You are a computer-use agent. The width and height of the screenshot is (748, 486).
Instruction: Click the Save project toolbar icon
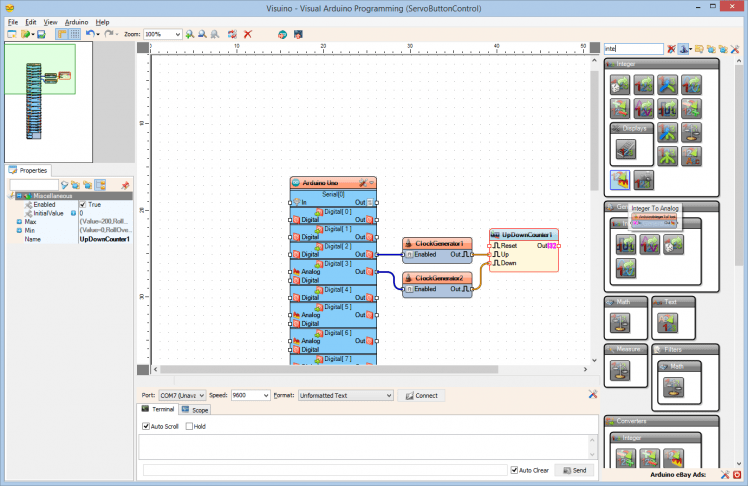coord(41,34)
